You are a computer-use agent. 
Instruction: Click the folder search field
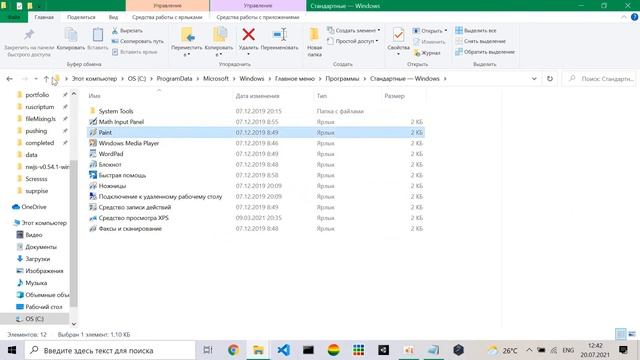600,79
